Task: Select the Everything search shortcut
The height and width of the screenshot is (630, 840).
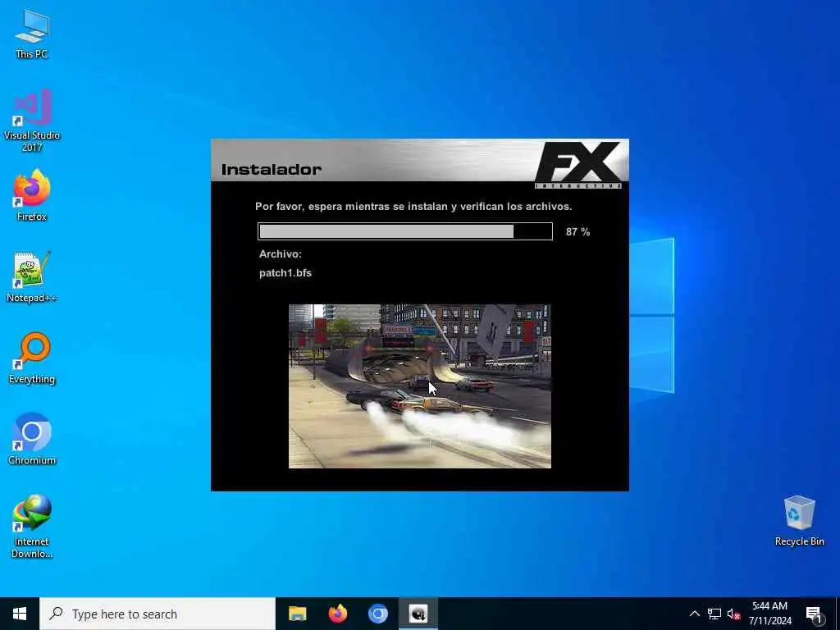Action: click(32, 358)
